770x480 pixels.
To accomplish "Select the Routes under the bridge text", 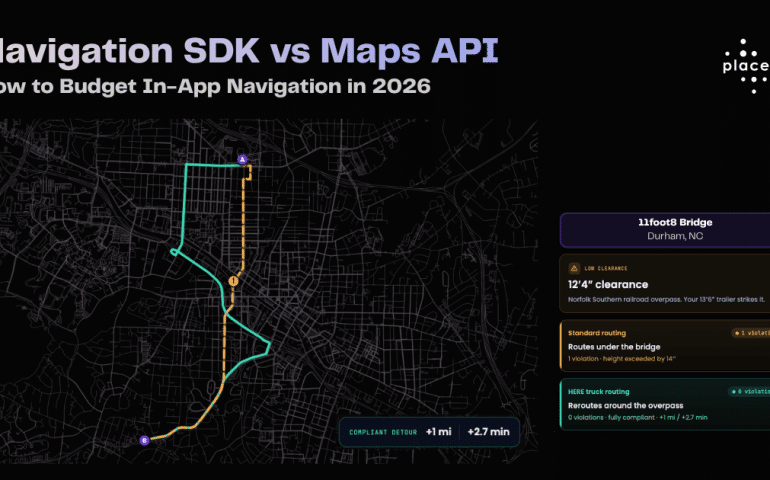I will (x=614, y=347).
